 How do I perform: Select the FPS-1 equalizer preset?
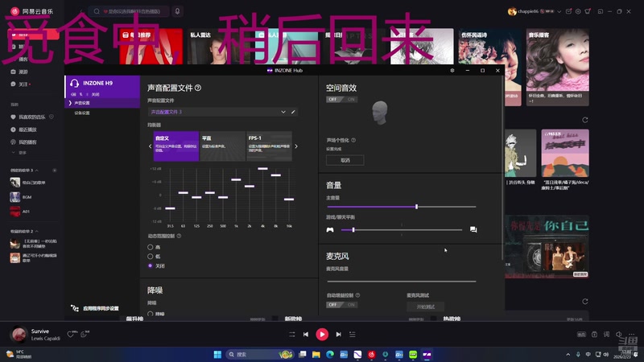269,146
